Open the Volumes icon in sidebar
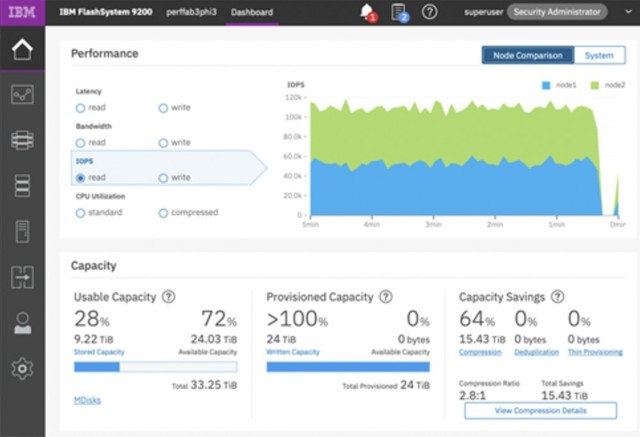 (22, 186)
